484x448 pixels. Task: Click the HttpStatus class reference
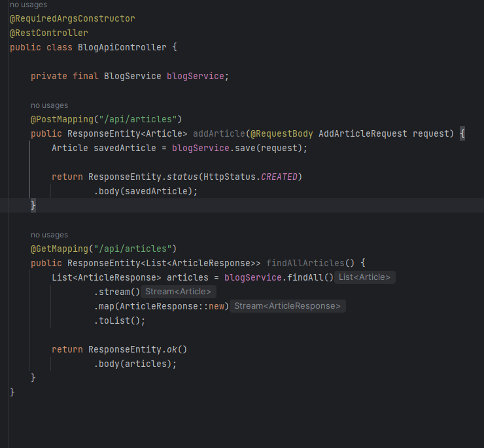pos(230,177)
